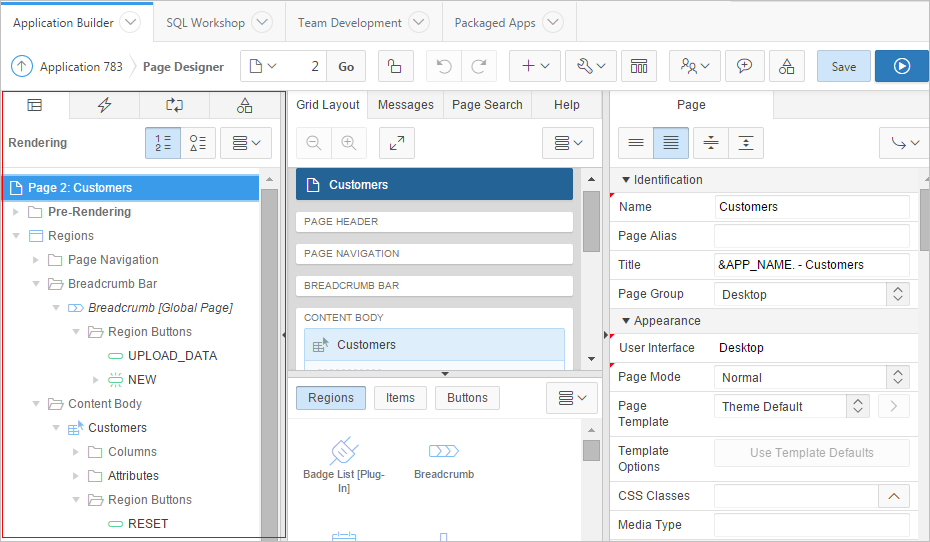Screen dimensions: 930x542
Task: Click the Developer Comments speech bubble icon
Action: pos(744,66)
